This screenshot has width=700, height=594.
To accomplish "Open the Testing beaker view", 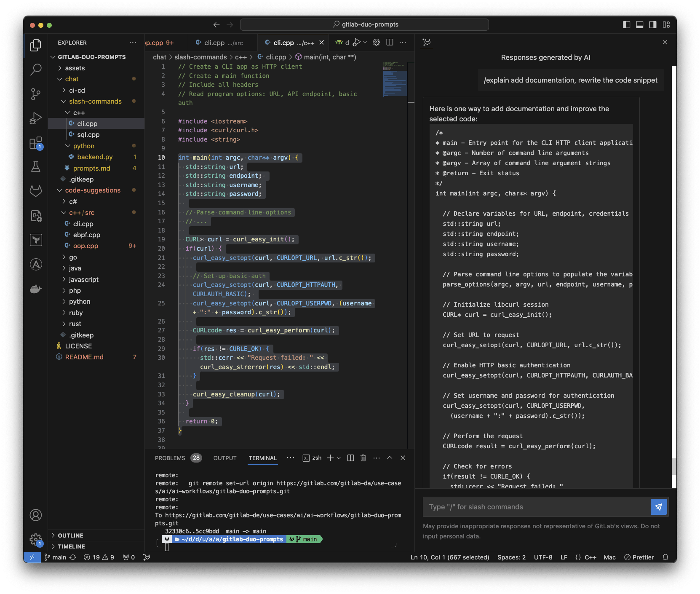I will coord(36,167).
